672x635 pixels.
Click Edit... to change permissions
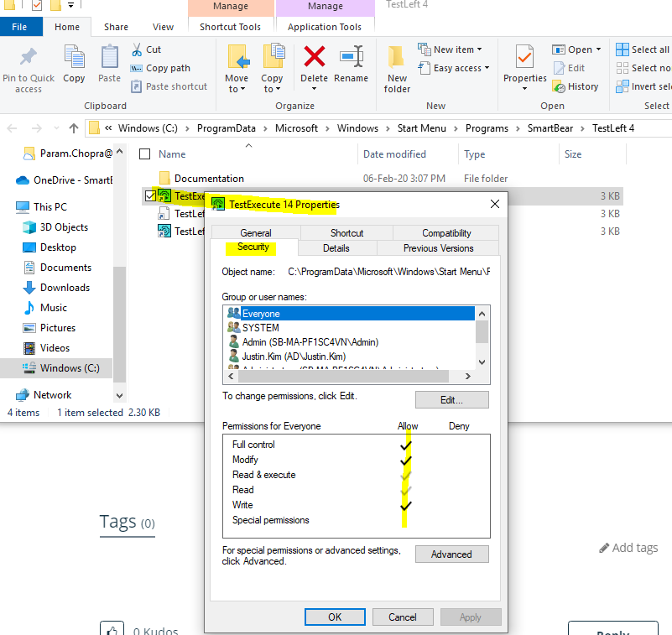coord(451,400)
